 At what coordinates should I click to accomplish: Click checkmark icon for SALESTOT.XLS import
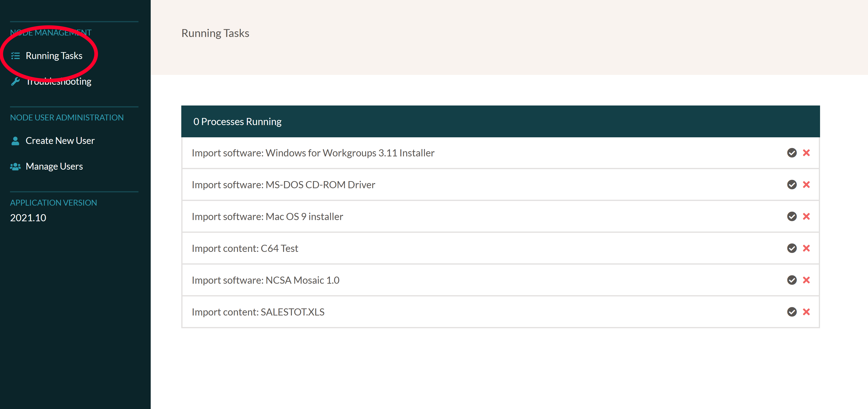[791, 312]
